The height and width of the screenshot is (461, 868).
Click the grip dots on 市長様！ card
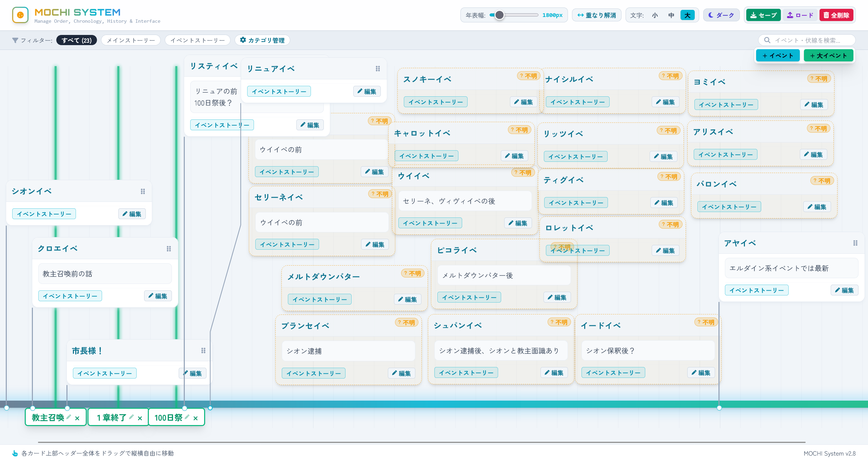click(x=203, y=350)
